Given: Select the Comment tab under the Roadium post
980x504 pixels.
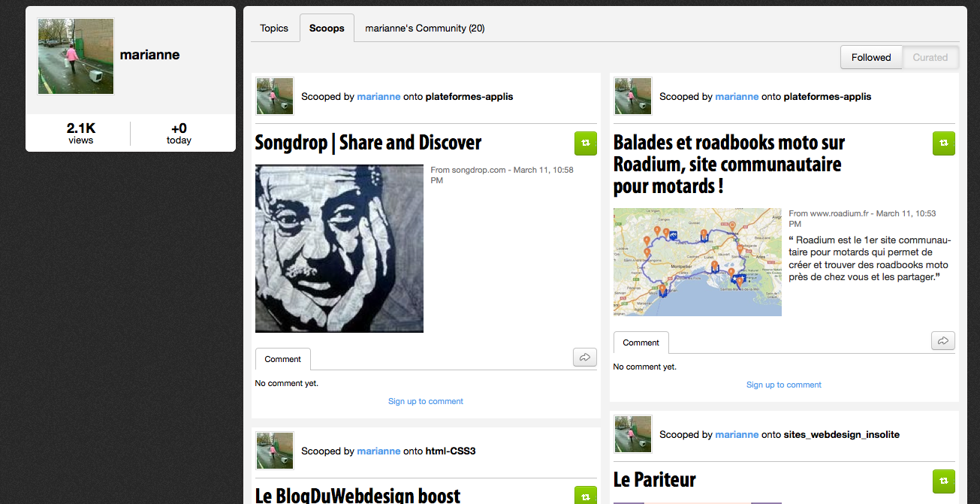Looking at the screenshot, I should pos(641,343).
